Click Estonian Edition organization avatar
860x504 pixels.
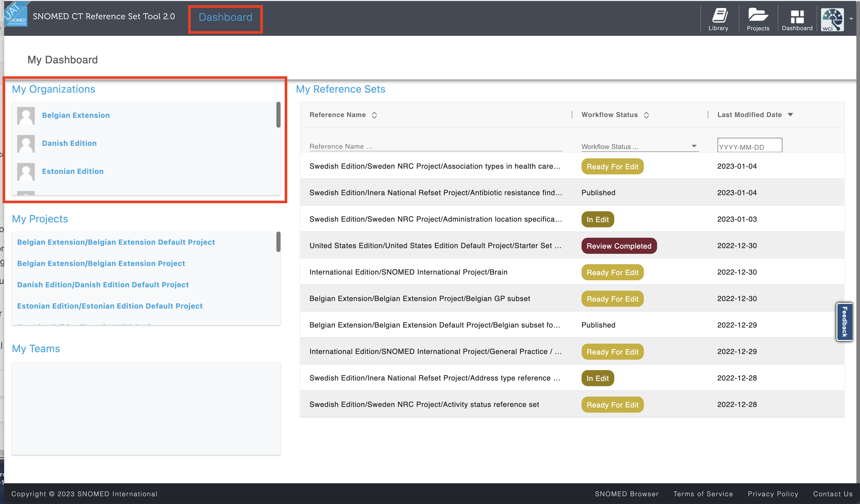[x=26, y=171]
